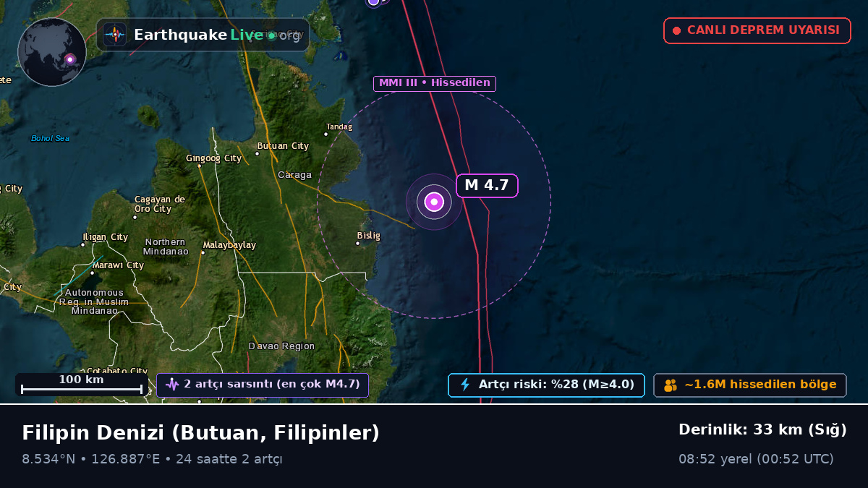Screen dimensions: 868x488
Task: Click the Northern Mindanao region label
Action: click(x=166, y=247)
